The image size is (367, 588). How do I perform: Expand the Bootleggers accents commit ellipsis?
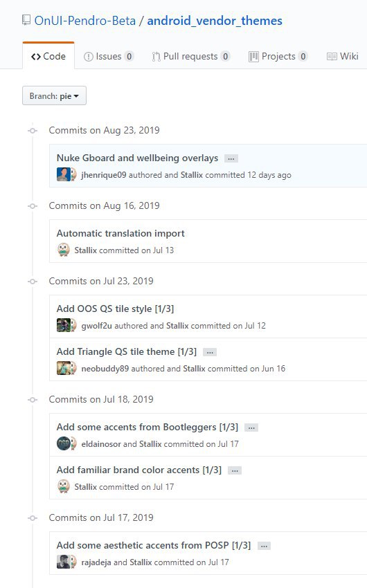point(251,428)
